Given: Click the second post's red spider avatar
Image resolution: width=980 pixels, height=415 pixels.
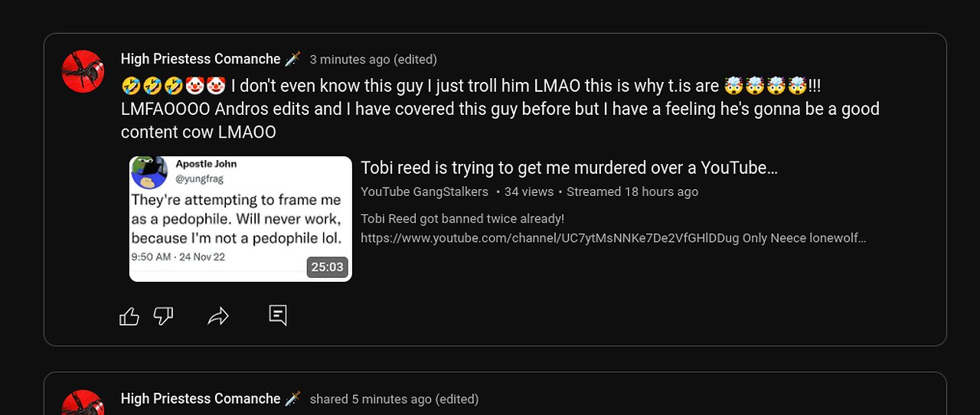Looking at the screenshot, I should (83, 404).
